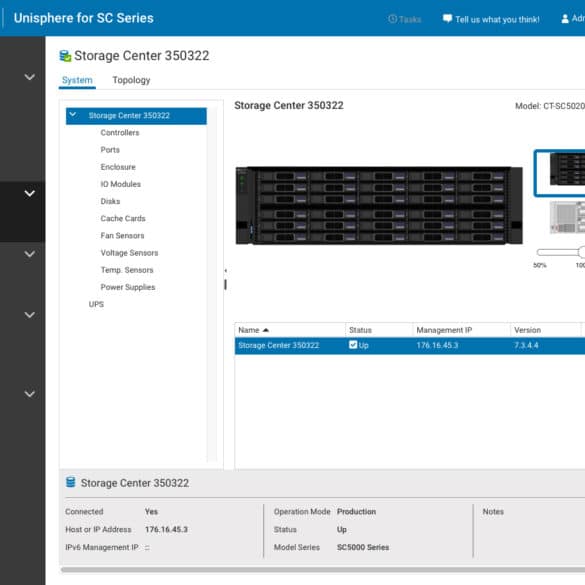Switch to the Topology tab
Viewport: 585px width, 585px height.
tap(131, 80)
